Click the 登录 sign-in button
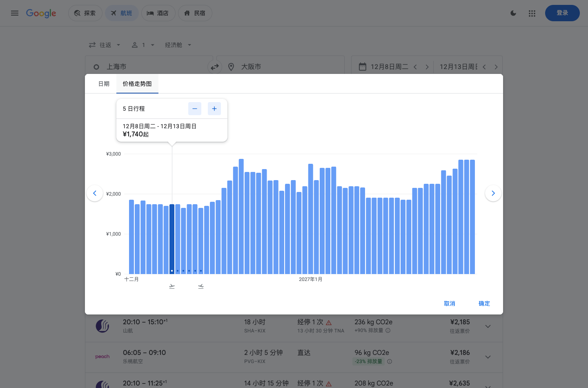This screenshot has height=388, width=588. (562, 13)
